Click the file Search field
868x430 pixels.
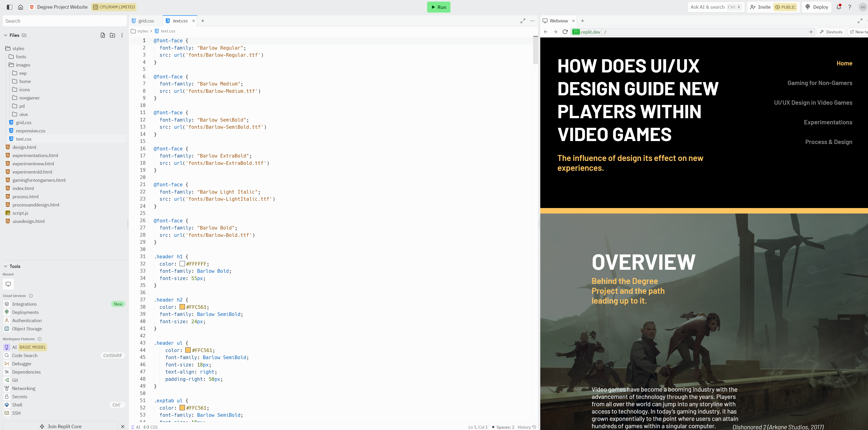point(64,21)
